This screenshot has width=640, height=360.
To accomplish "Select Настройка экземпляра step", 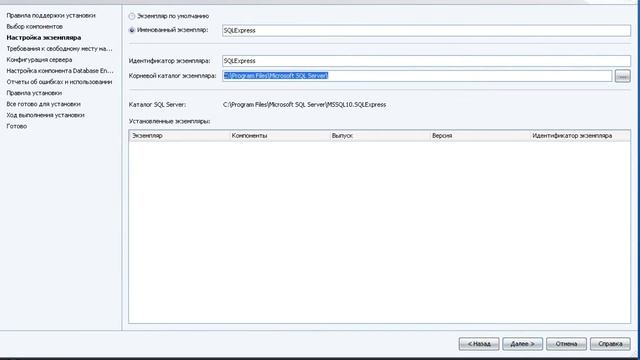I will (x=44, y=38).
